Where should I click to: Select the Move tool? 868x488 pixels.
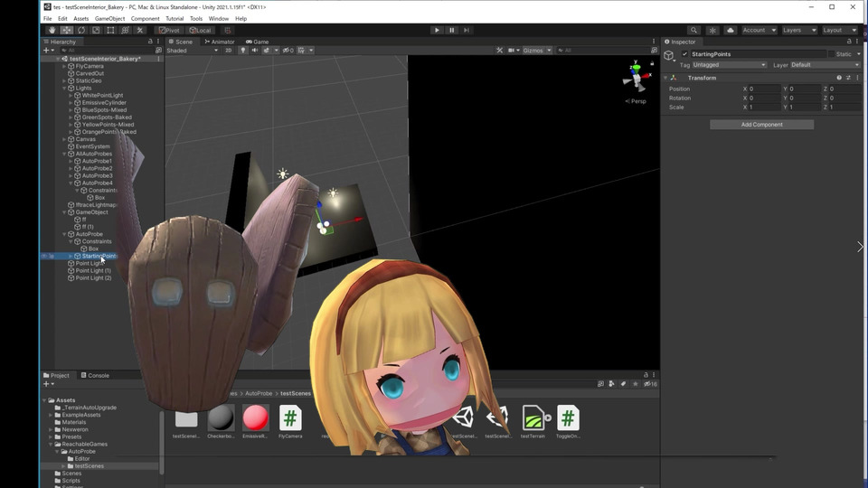[66, 30]
